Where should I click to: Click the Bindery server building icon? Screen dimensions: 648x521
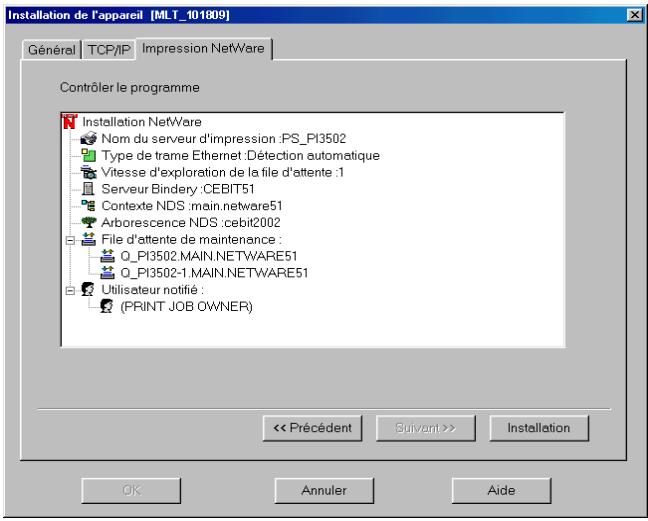pos(88,189)
